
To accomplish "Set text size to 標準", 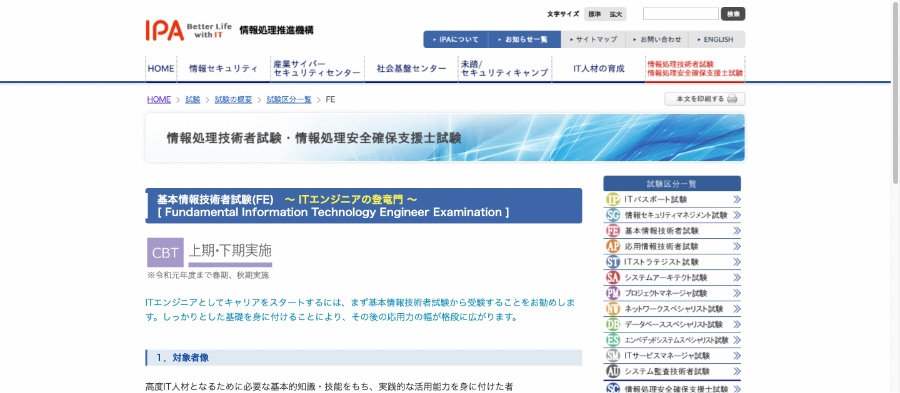I will pos(595,14).
